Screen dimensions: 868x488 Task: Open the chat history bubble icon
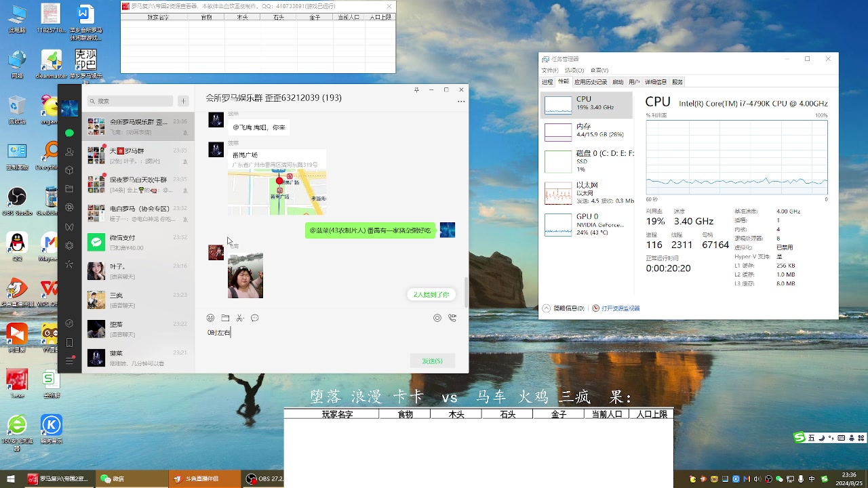(254, 317)
